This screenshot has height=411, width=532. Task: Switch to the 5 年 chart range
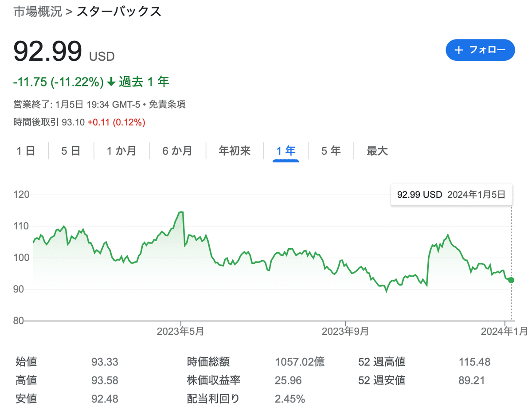[331, 151]
